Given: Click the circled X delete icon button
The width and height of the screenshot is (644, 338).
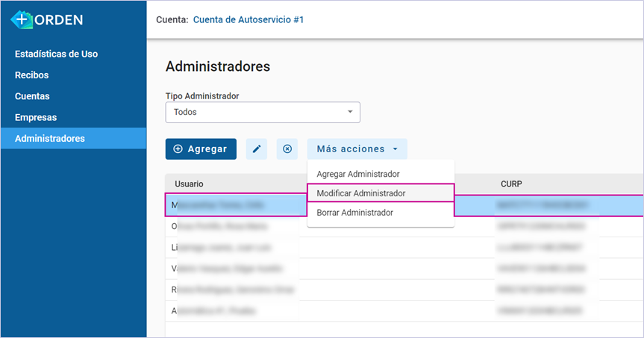Looking at the screenshot, I should tap(287, 149).
